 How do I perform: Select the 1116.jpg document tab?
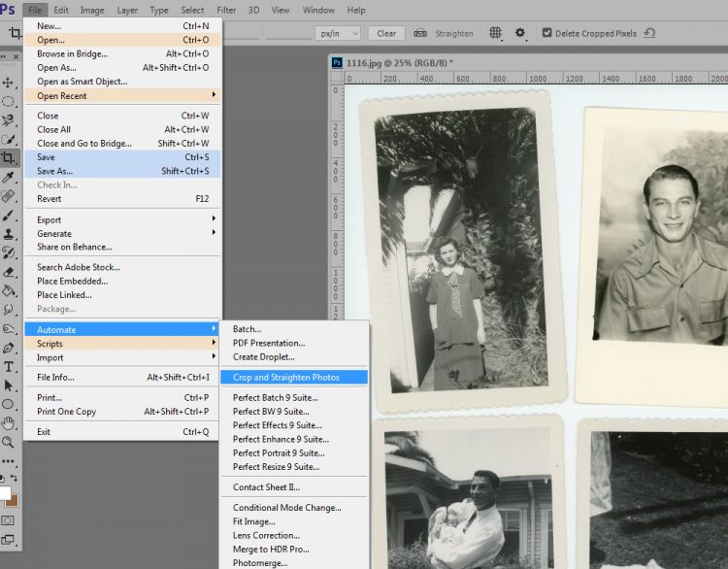[x=399, y=63]
